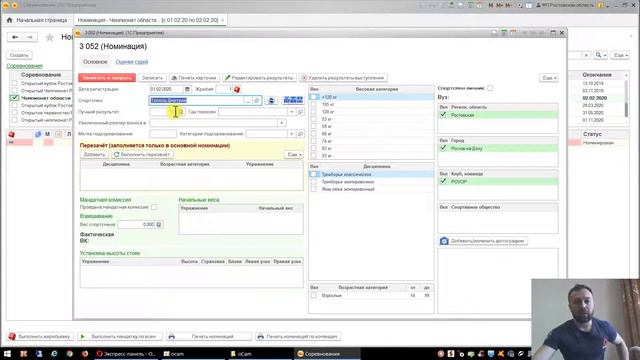Open the calculator icon in Лучший результат field

pos(181,112)
